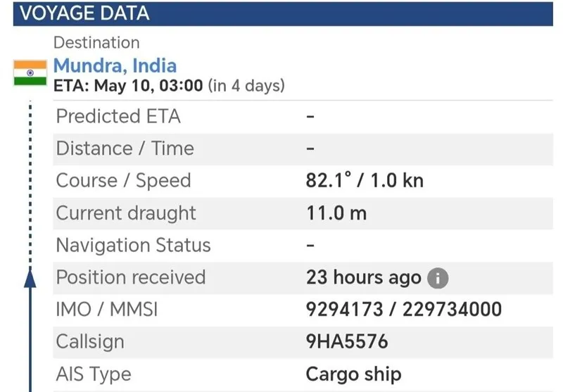Click the in 4 days text
Screen dimensions: 563x392
pos(246,86)
